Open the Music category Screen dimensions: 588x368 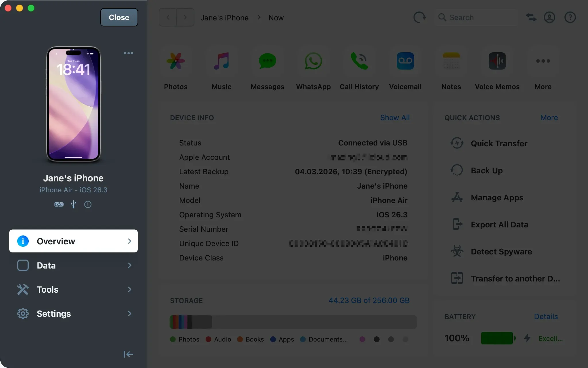[221, 69]
